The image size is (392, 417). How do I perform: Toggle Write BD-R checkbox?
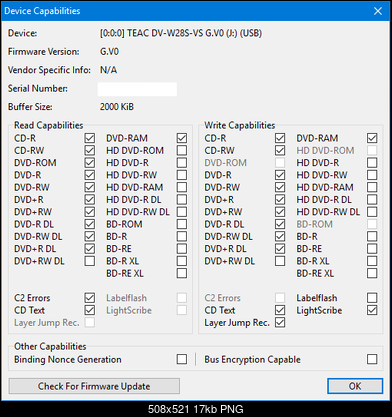pos(372,236)
